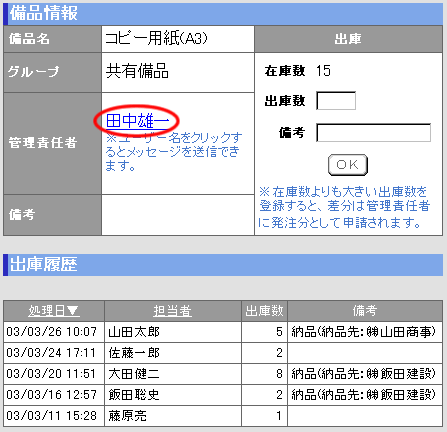
Task: Select the 藤原亮 history row
Action: point(223,416)
